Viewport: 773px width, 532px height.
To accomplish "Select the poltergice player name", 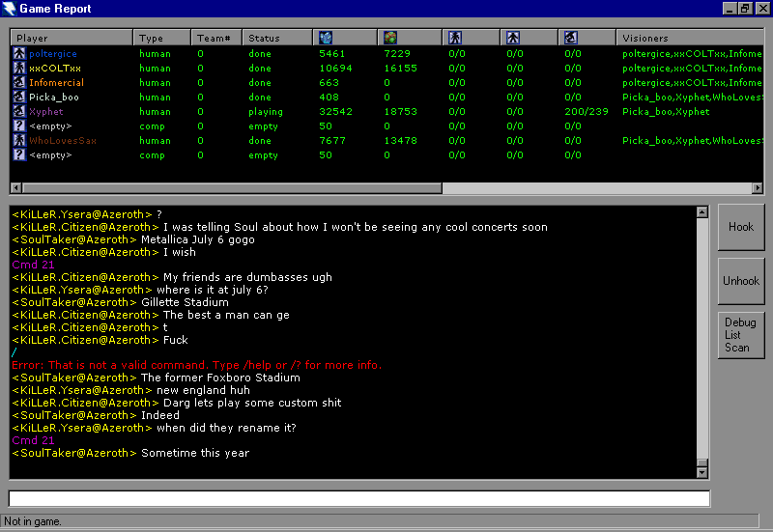I will click(x=53, y=54).
